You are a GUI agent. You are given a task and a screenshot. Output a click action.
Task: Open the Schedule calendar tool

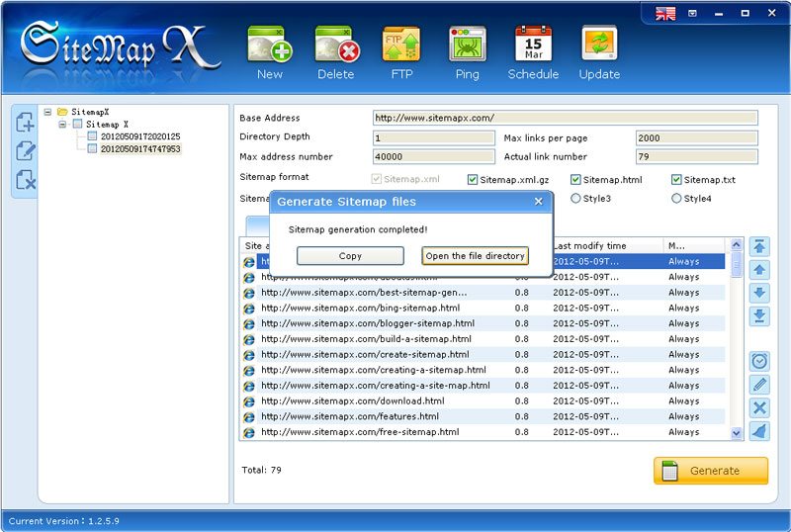(x=533, y=46)
